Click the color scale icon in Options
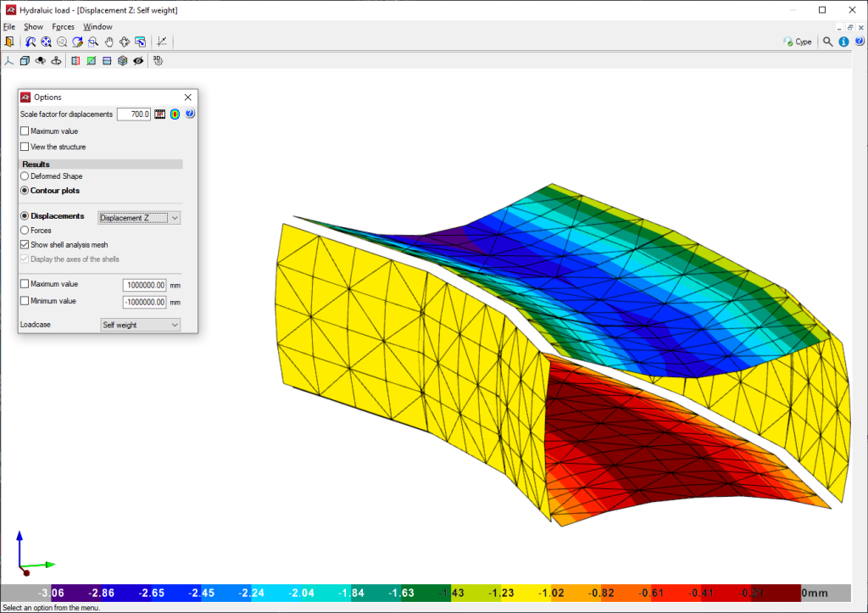 175,114
